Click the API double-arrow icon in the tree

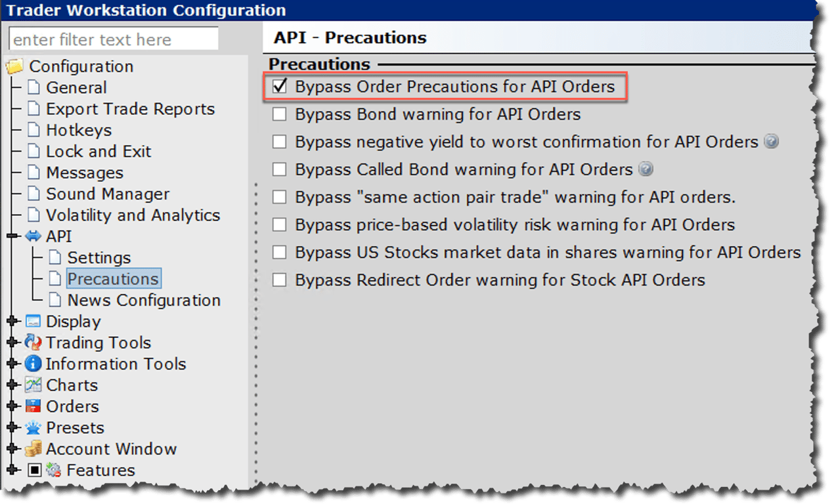coord(32,236)
